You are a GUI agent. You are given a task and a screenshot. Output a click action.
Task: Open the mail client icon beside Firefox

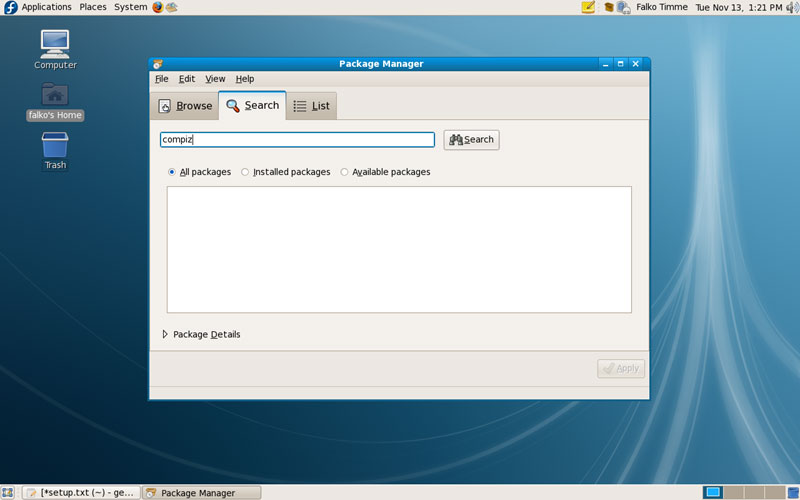coord(172,7)
